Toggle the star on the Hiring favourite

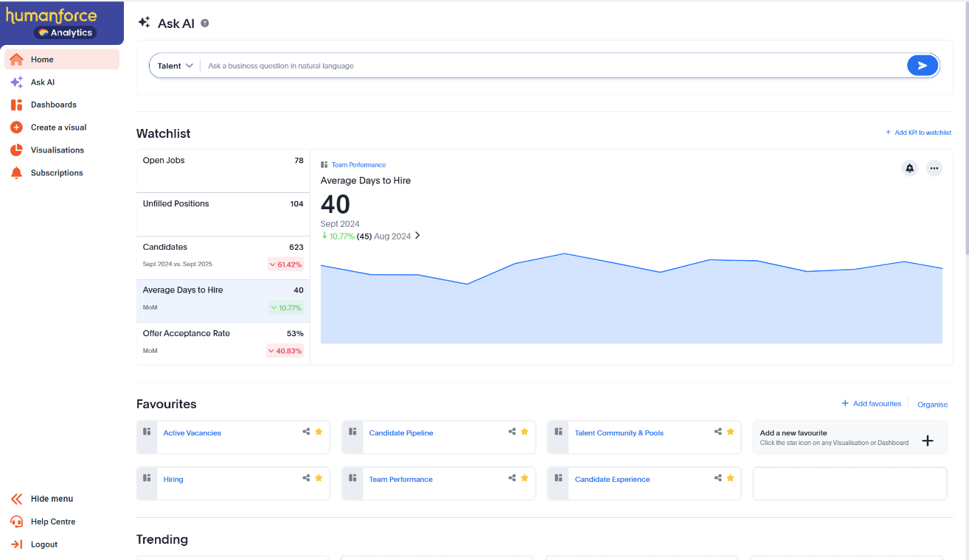319,478
